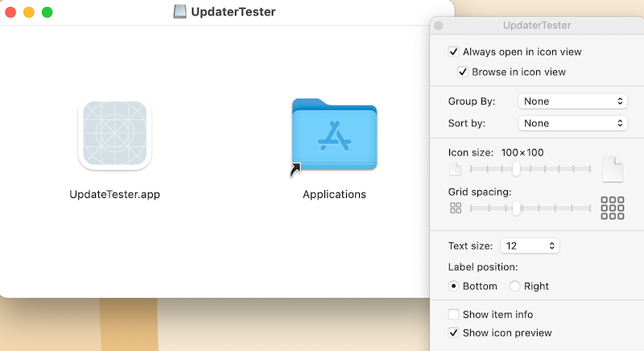The width and height of the screenshot is (644, 351).
Task: Close the UpdaterTester Finder window
Action: pyautogui.click(x=10, y=12)
